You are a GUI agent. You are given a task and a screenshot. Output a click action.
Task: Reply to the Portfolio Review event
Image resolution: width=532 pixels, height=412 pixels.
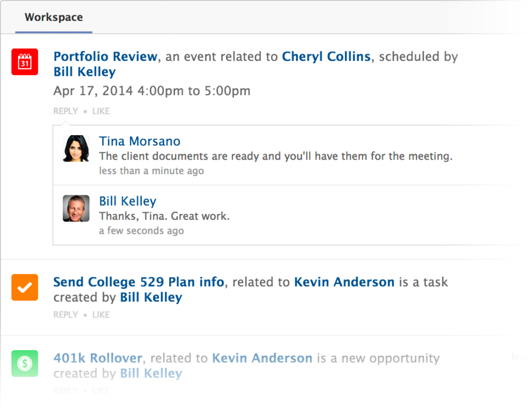pyautogui.click(x=65, y=111)
